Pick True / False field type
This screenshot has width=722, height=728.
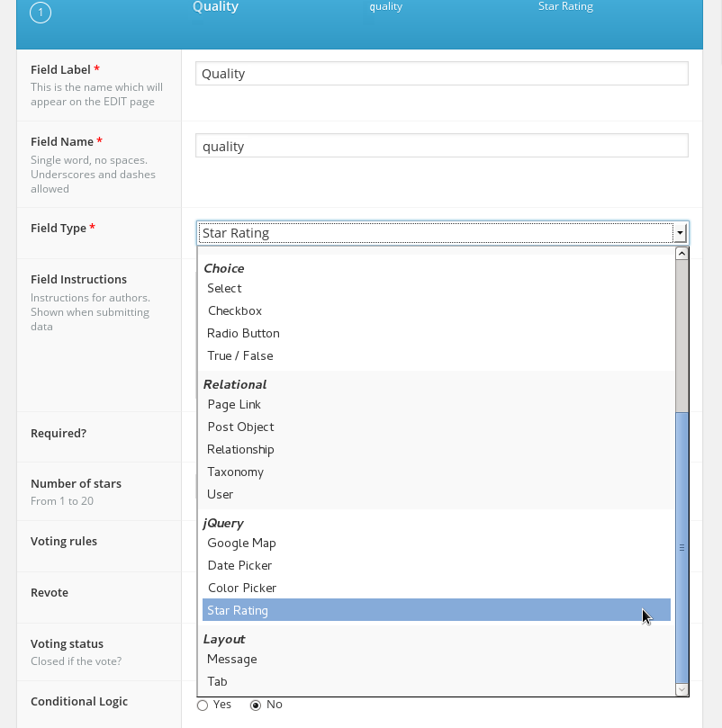tap(239, 356)
